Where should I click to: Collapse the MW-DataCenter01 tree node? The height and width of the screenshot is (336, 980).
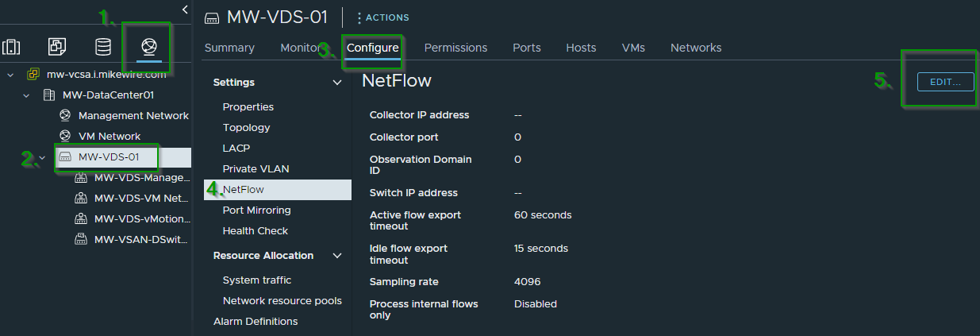point(26,95)
